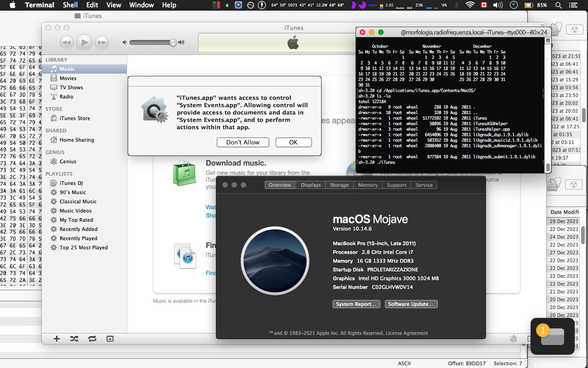The height and width of the screenshot is (368, 588).
Task: Open iTunes Store in the sidebar
Action: [74, 118]
